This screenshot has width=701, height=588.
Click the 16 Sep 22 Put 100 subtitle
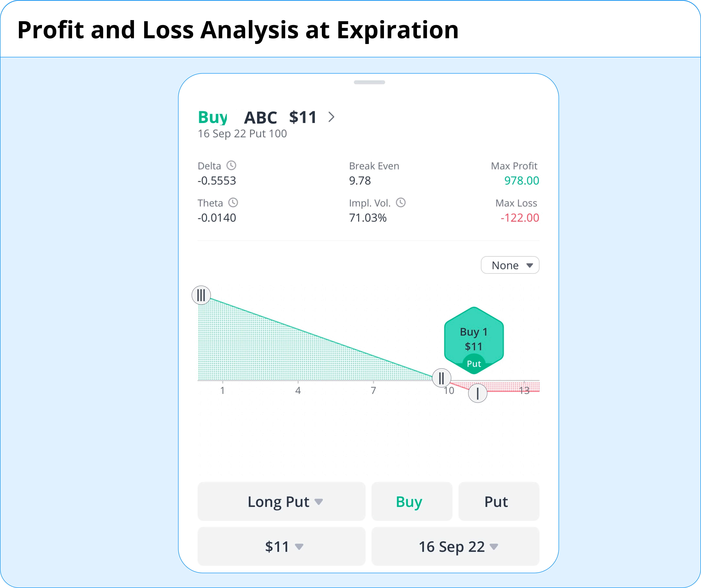[x=242, y=134]
